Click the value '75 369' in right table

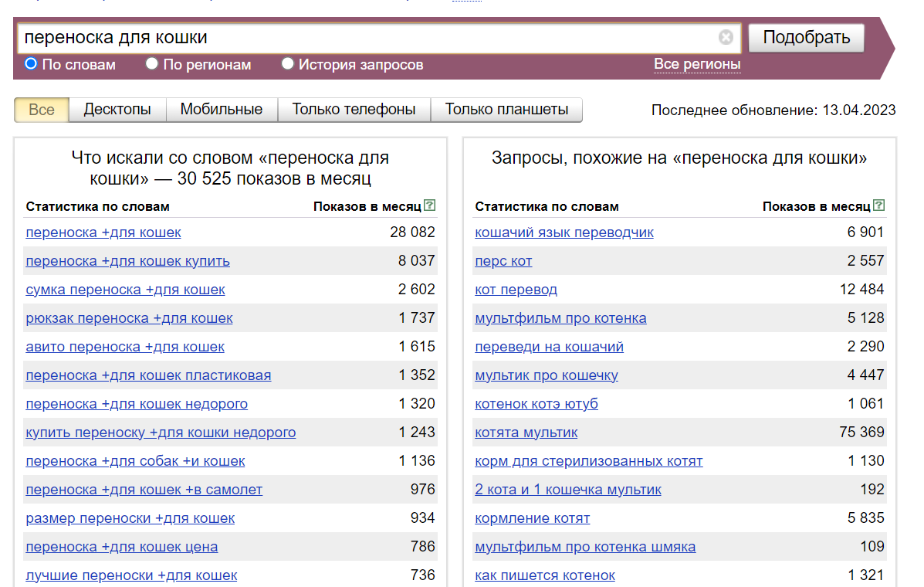861,432
